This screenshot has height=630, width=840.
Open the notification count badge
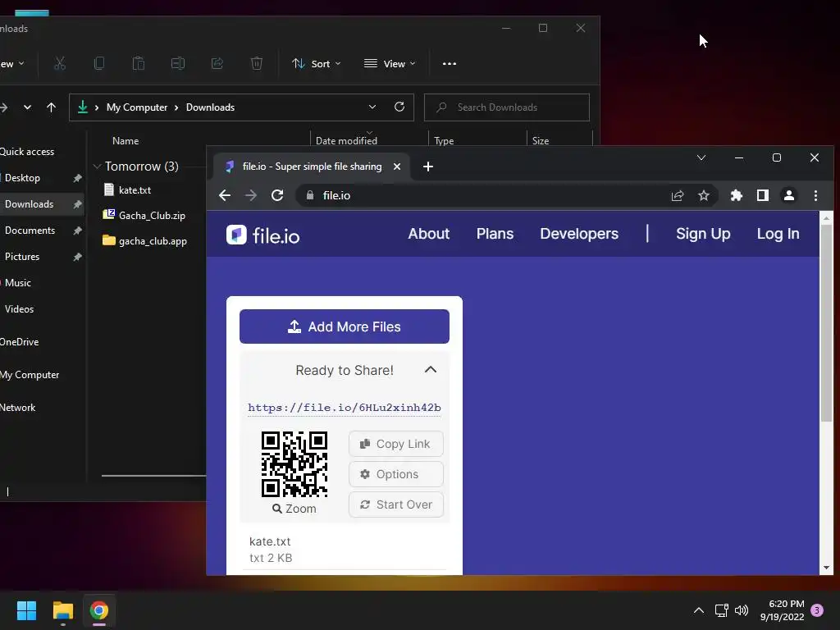(817, 610)
